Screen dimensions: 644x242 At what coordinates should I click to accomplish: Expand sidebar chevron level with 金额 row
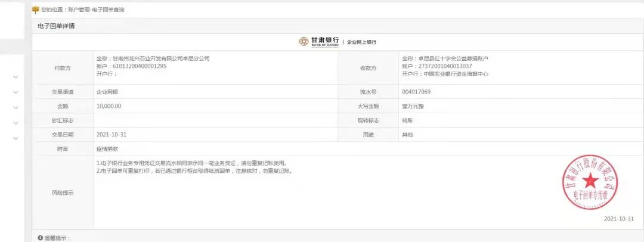(x=16, y=108)
